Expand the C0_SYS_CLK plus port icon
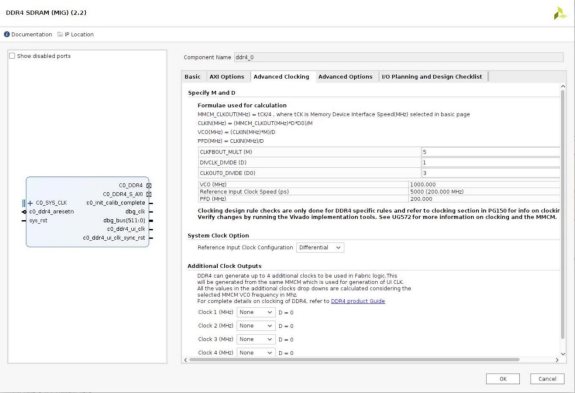This screenshot has width=575, height=393. click(x=30, y=203)
